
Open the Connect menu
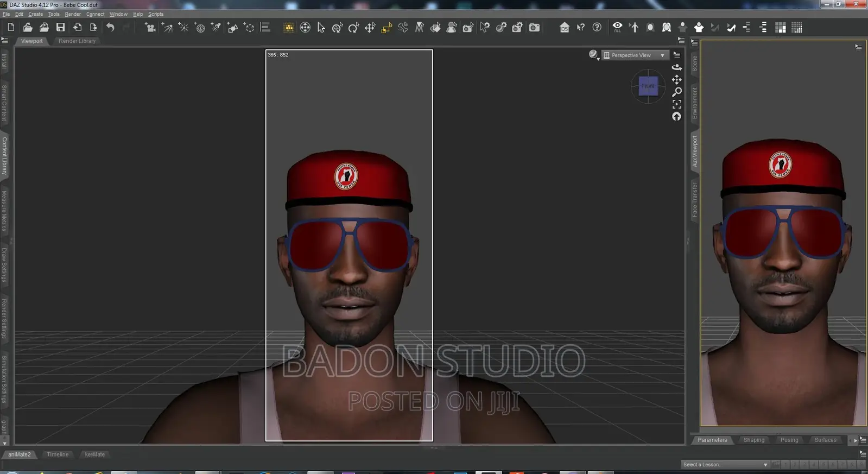95,14
